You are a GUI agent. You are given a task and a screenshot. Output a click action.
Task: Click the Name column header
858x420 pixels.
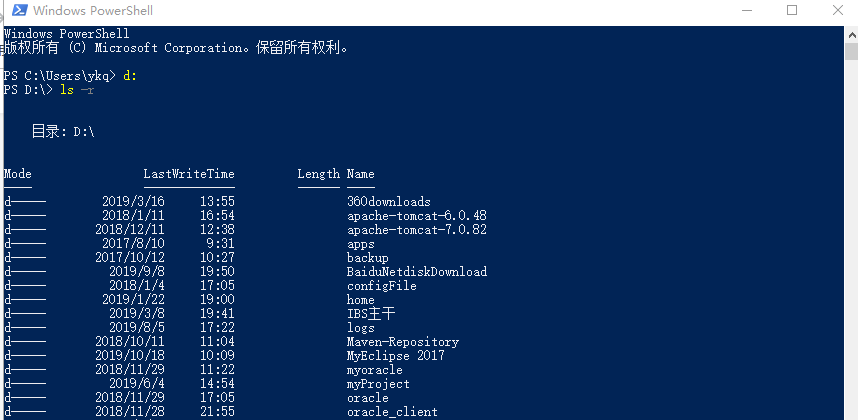point(361,174)
